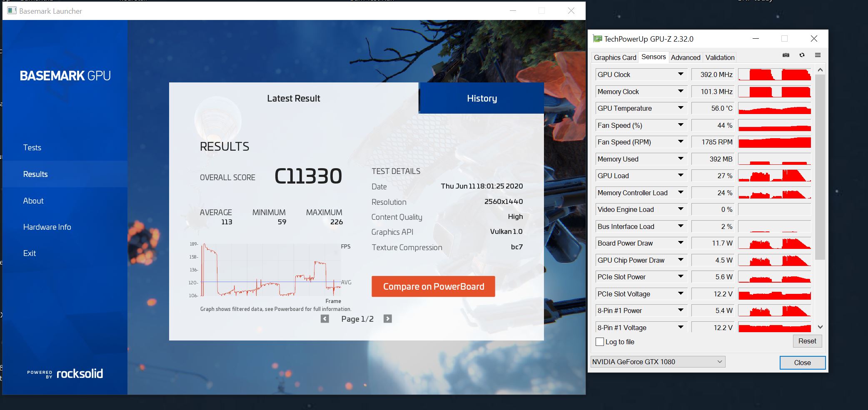The height and width of the screenshot is (410, 868).
Task: Click the FPS frame graph in results
Action: click(x=271, y=270)
